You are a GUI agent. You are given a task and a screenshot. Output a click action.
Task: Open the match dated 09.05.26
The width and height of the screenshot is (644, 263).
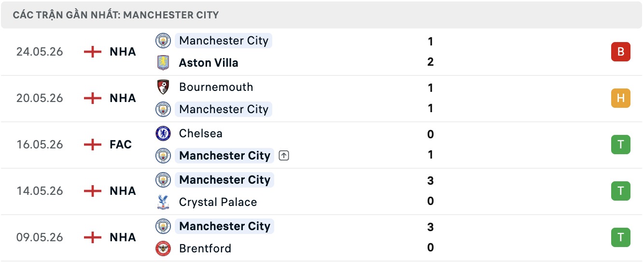[x=322, y=238]
